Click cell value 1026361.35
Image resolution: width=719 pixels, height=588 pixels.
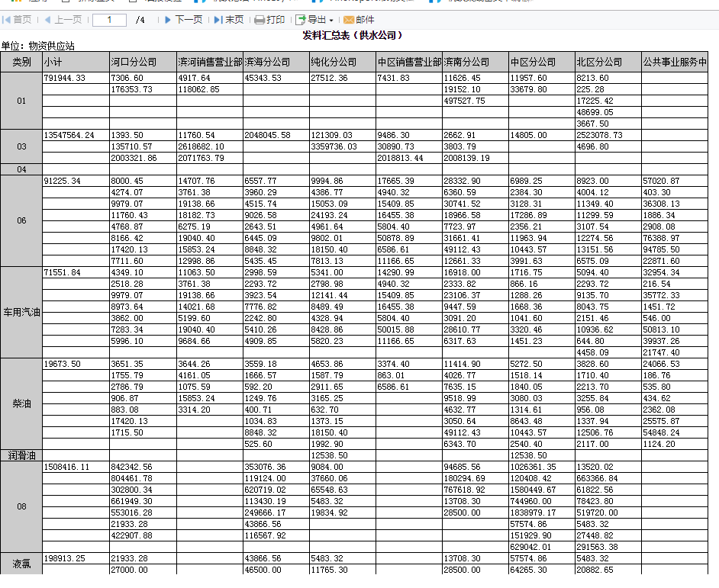click(x=534, y=467)
